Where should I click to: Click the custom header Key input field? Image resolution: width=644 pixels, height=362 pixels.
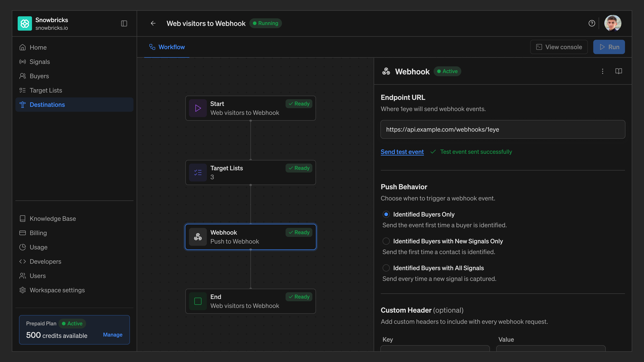click(x=435, y=348)
